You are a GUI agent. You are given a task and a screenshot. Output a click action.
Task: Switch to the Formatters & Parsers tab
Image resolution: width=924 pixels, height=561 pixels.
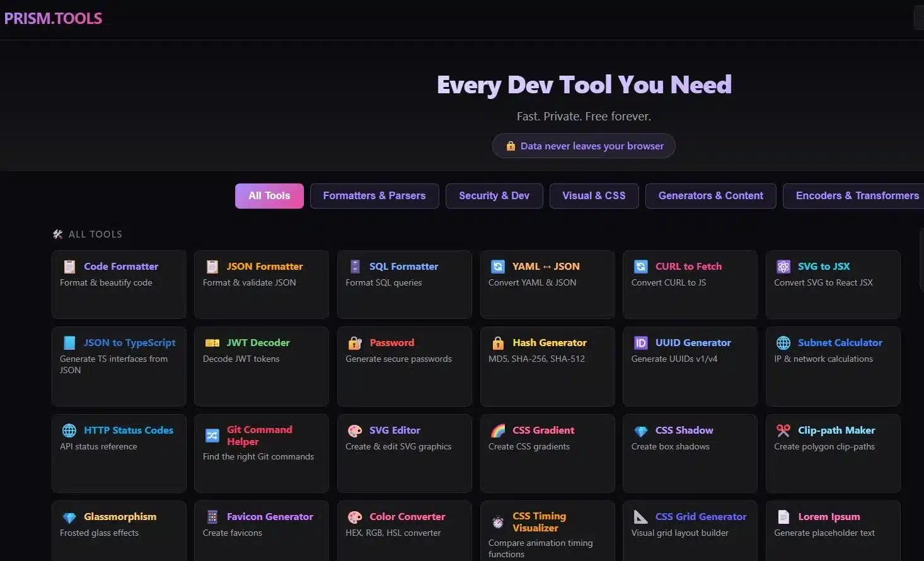374,195
